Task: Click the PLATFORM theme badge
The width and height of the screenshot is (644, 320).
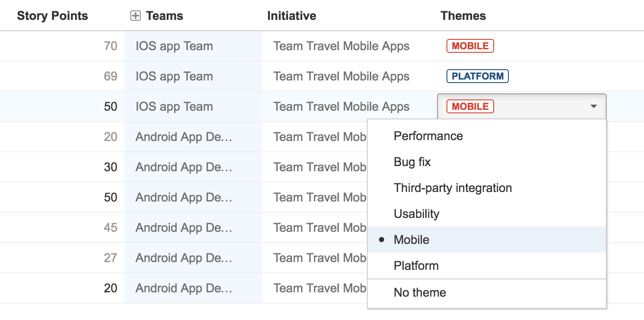Action: tap(477, 77)
